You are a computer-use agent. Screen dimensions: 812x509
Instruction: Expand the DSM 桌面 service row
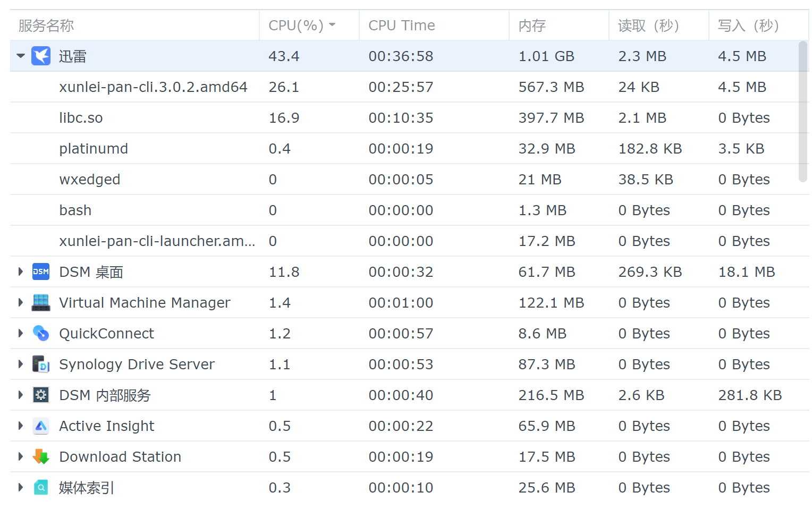tap(21, 272)
